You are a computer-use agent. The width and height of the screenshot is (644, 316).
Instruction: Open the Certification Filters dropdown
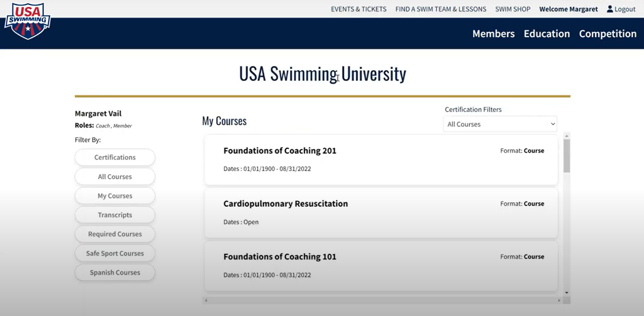click(500, 124)
